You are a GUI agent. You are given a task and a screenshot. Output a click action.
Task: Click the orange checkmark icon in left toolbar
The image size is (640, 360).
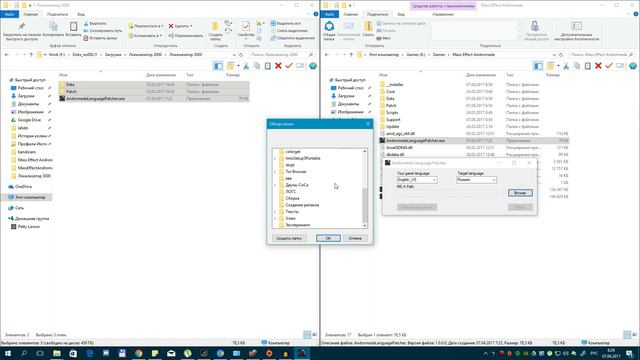point(289,66)
